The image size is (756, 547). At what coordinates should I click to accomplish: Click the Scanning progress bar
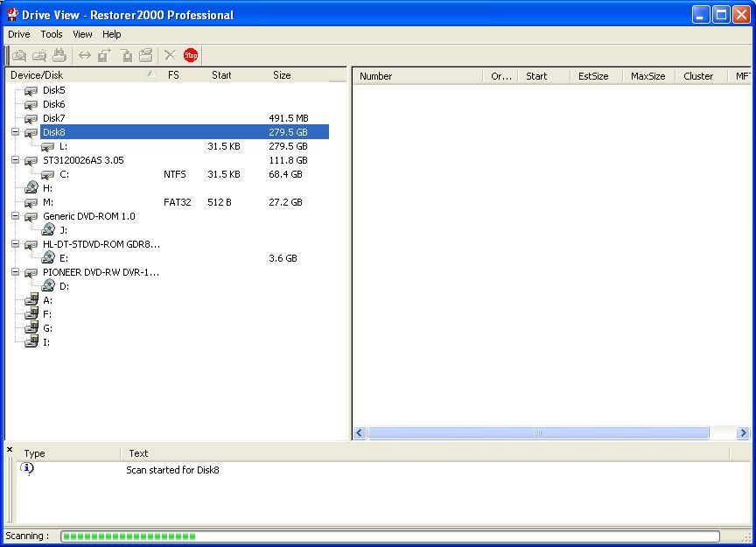coord(390,536)
